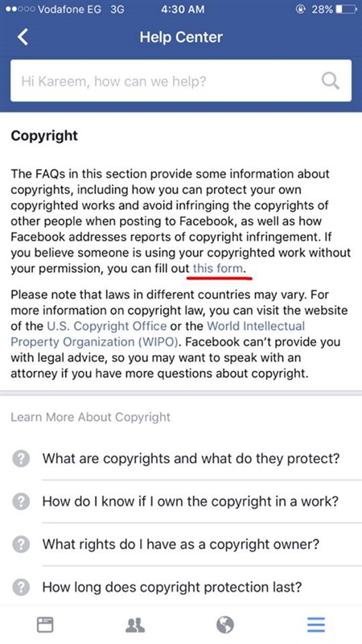This screenshot has height=644, width=362.
Task: Tap the battery indicator in status bar
Action: [346, 10]
